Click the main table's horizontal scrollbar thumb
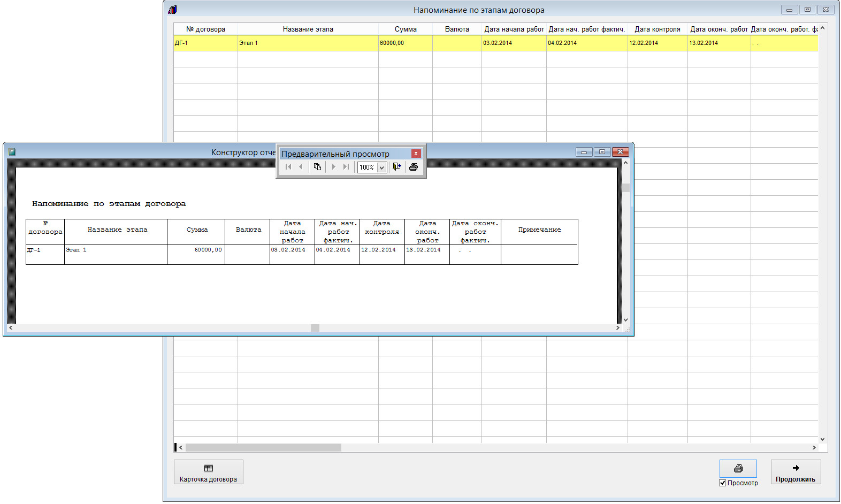 [263, 447]
